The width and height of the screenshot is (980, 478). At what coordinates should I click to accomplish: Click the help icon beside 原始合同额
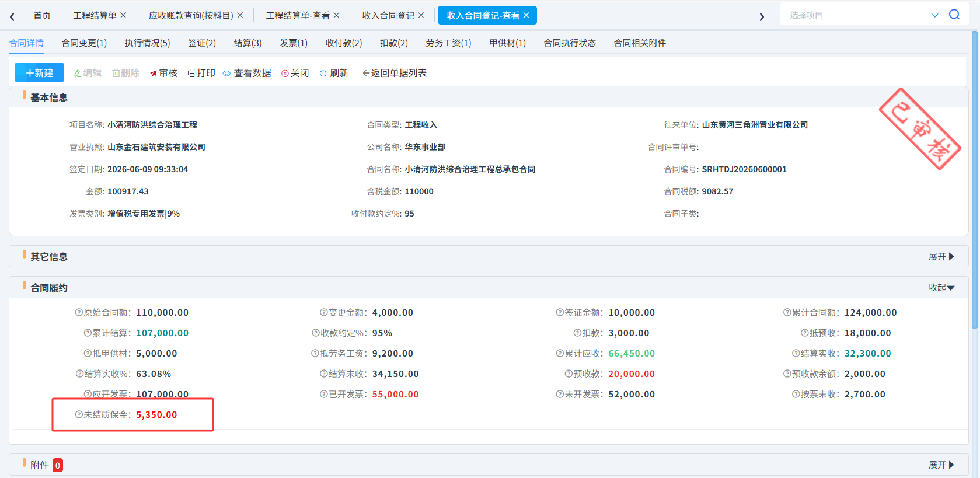[79, 313]
